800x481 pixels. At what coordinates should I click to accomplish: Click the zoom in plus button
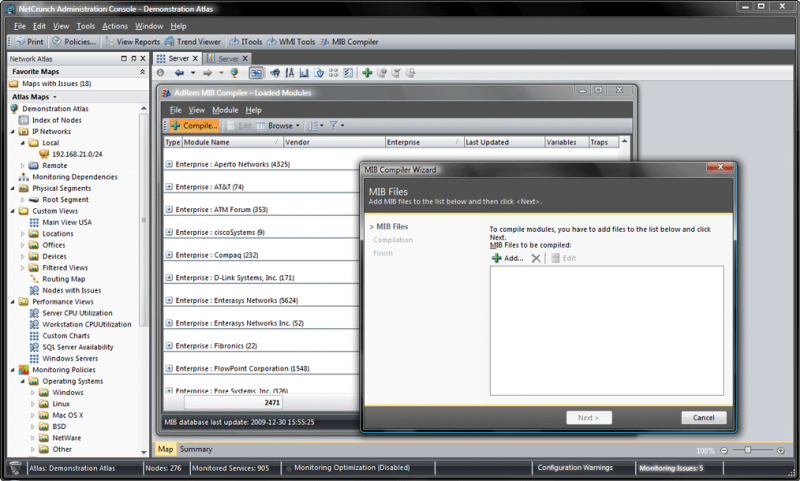(x=781, y=450)
